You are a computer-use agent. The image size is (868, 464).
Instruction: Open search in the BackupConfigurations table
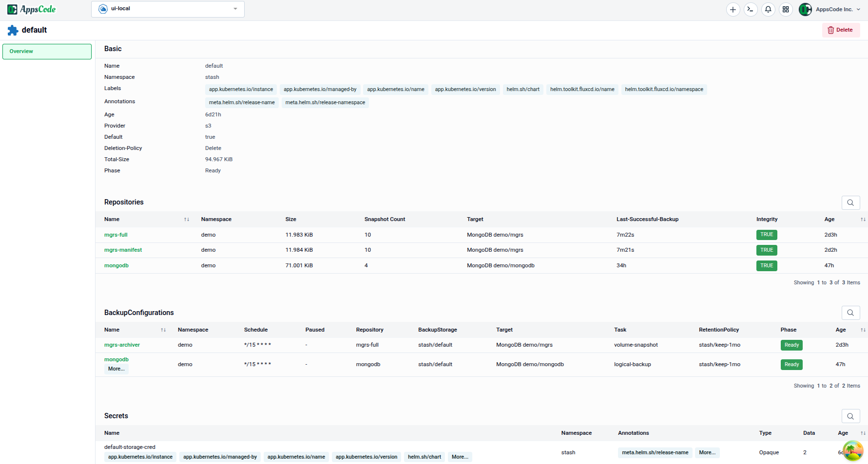pyautogui.click(x=850, y=313)
